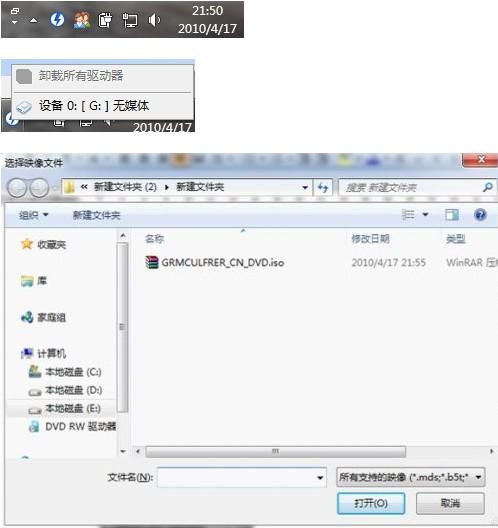This screenshot has width=498, height=528.
Task: Click the Forward navigation arrow in dialog
Action: tap(39, 188)
